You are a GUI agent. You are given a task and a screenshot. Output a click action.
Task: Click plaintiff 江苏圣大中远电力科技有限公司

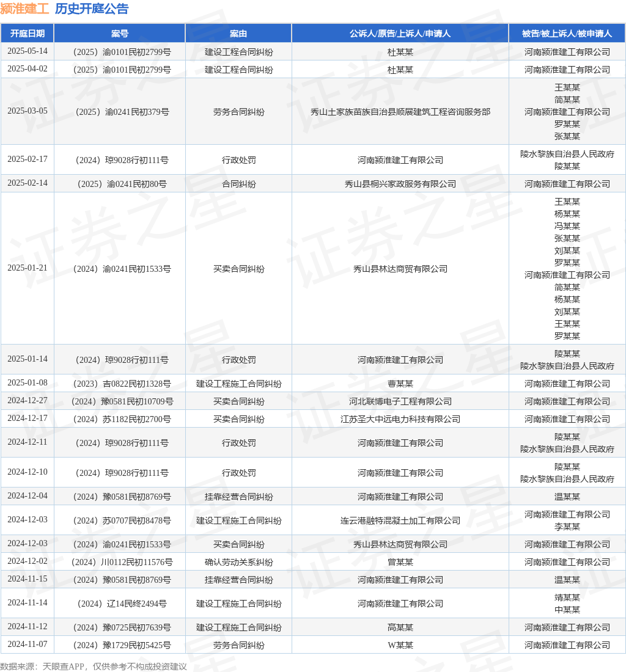(400, 419)
